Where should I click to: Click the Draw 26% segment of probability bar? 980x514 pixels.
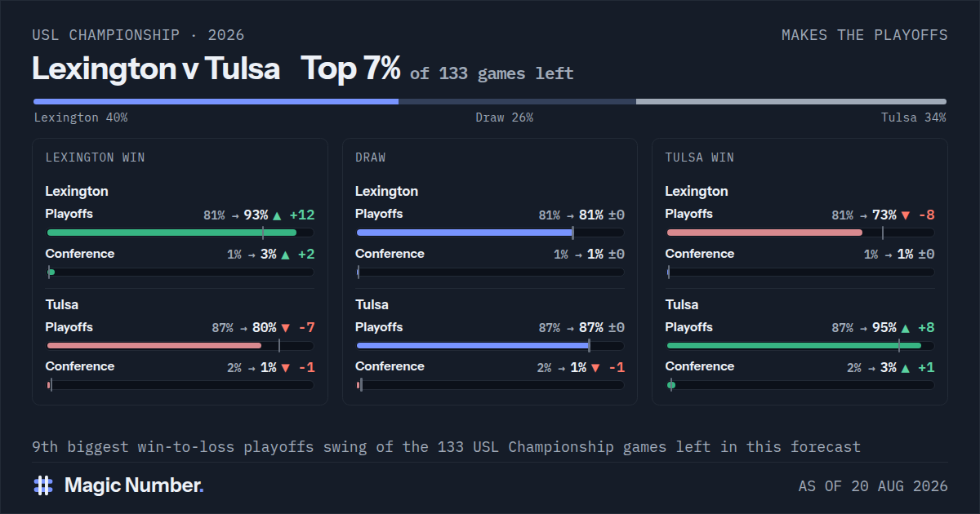pos(517,101)
